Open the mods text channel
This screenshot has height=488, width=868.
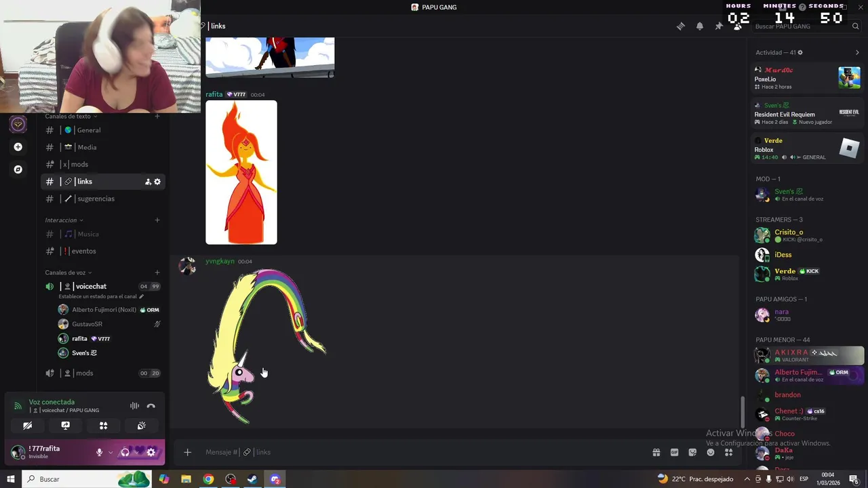pos(103,164)
